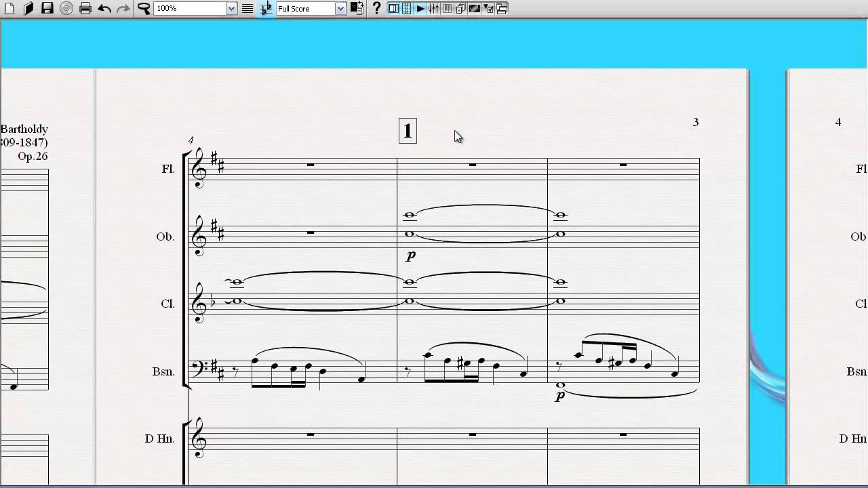The height and width of the screenshot is (488, 868).
Task: Select the horn whole rest in first bar
Action: 311,434
